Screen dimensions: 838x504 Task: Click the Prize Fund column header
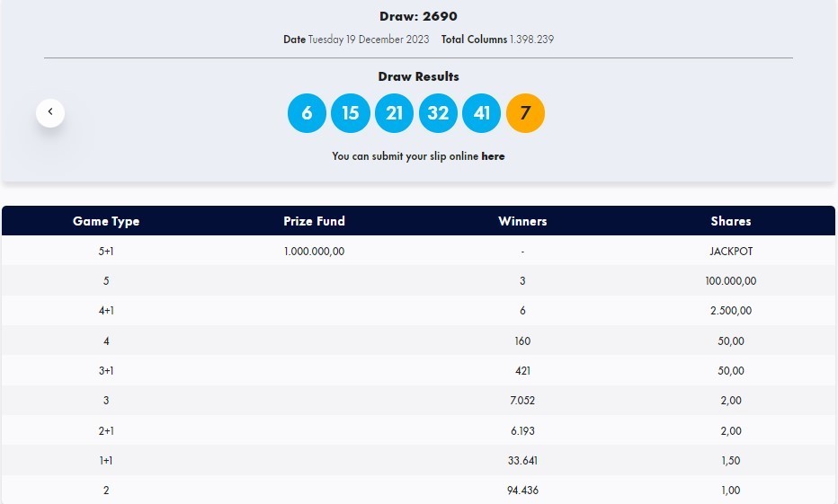314,221
